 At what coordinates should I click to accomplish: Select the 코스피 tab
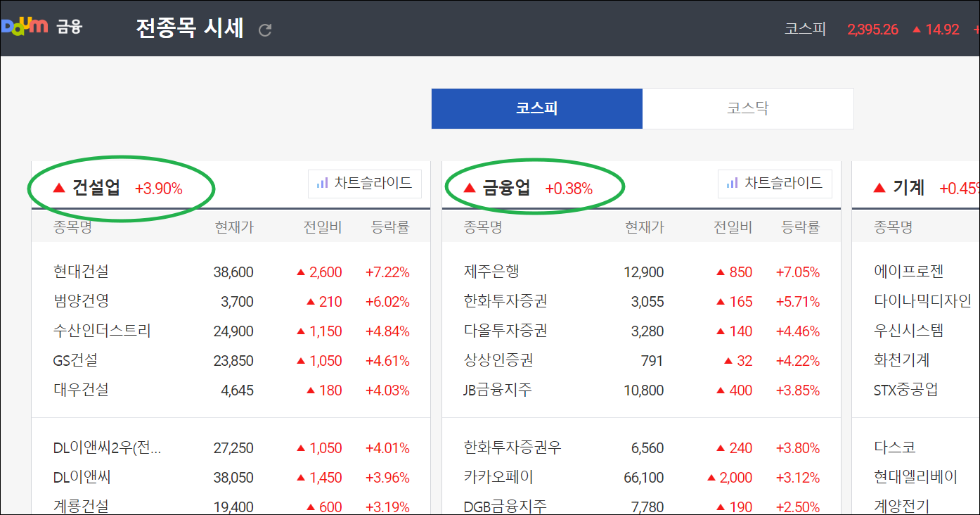click(x=536, y=108)
